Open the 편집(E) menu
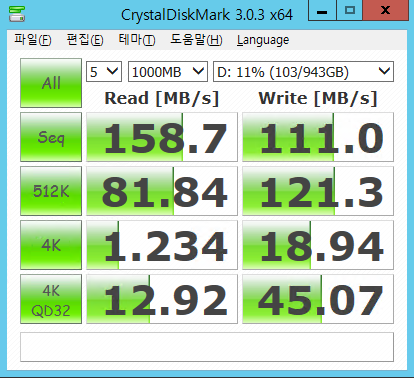The width and height of the screenshot is (414, 378). 85,40
